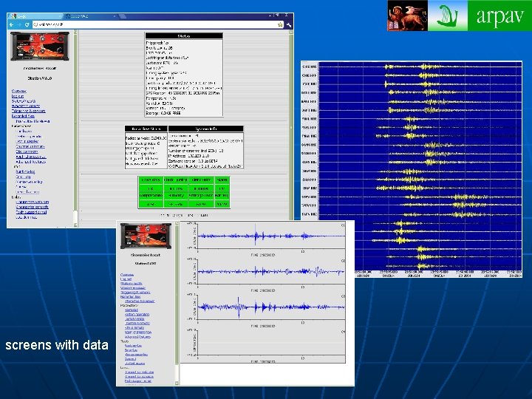The image size is (532, 399).
Task: Click the scroll-up arrow in the waveform sidebar
Action: tap(177, 224)
